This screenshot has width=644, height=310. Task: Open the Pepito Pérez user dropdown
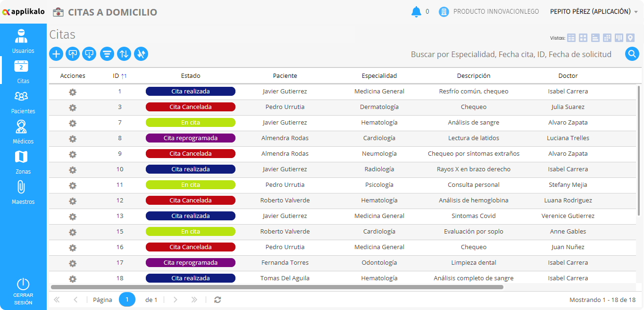[x=594, y=12]
